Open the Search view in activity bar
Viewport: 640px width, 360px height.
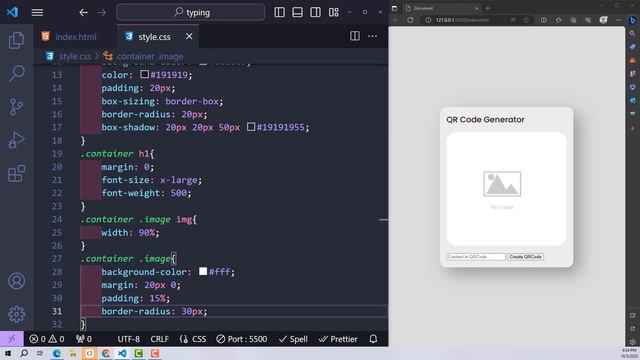[16, 73]
